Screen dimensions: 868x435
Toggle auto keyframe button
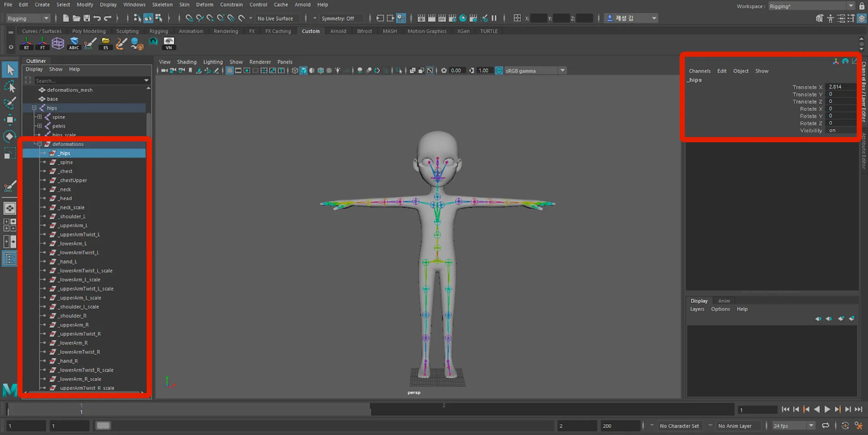(845, 426)
